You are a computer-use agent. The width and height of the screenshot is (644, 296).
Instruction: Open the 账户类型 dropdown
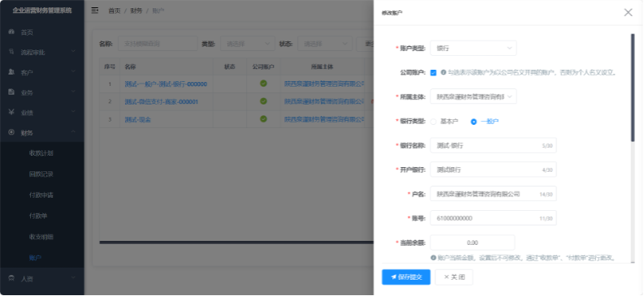click(x=473, y=48)
